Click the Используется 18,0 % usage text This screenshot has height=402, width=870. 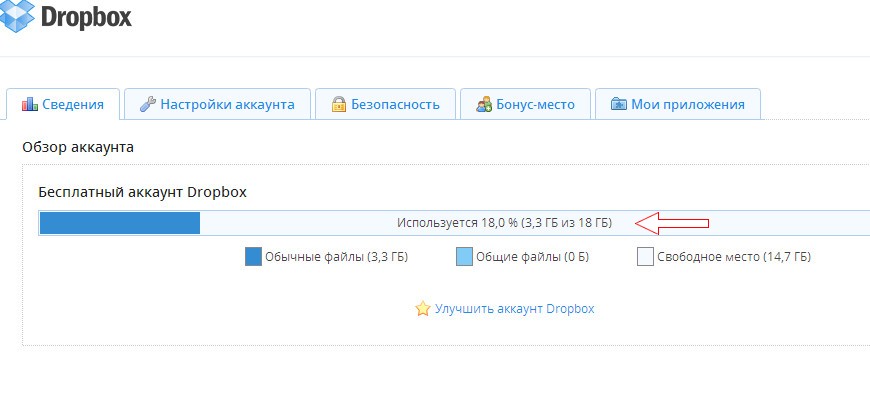pyautogui.click(x=503, y=222)
